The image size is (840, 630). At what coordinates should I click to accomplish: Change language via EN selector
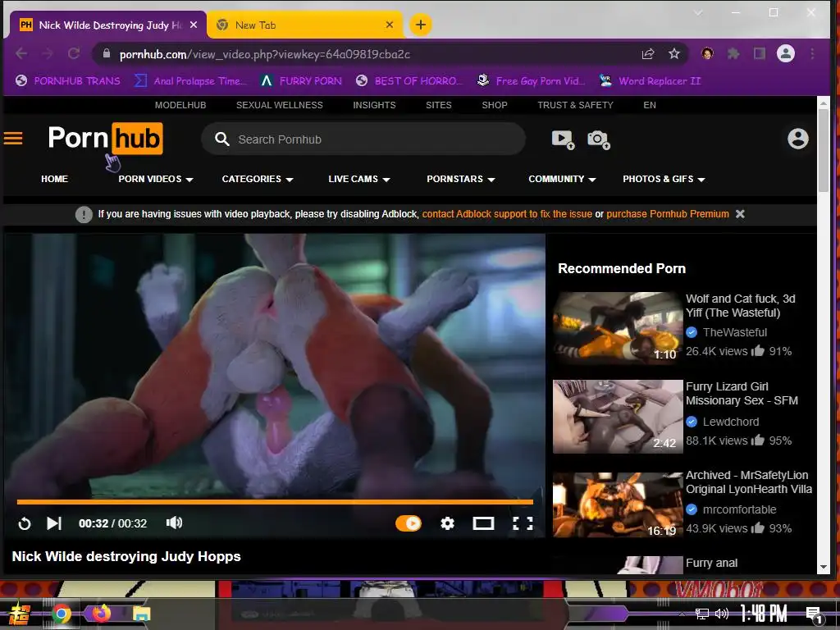coord(650,105)
